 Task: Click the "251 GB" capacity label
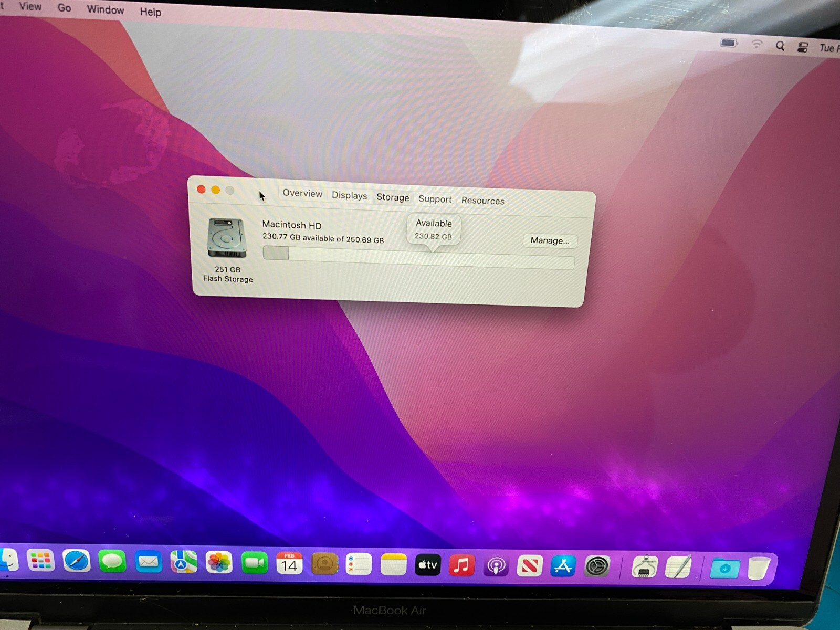click(227, 269)
